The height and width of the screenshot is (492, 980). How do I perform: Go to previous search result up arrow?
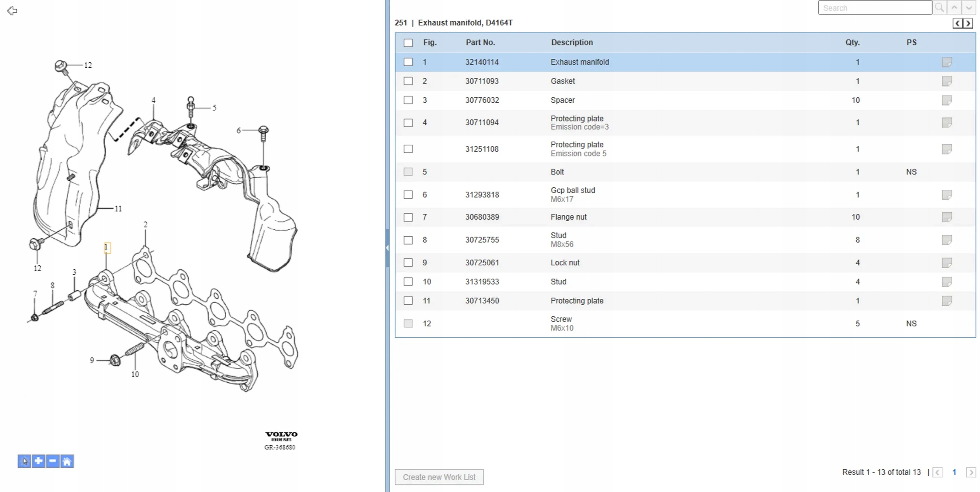[x=955, y=8]
